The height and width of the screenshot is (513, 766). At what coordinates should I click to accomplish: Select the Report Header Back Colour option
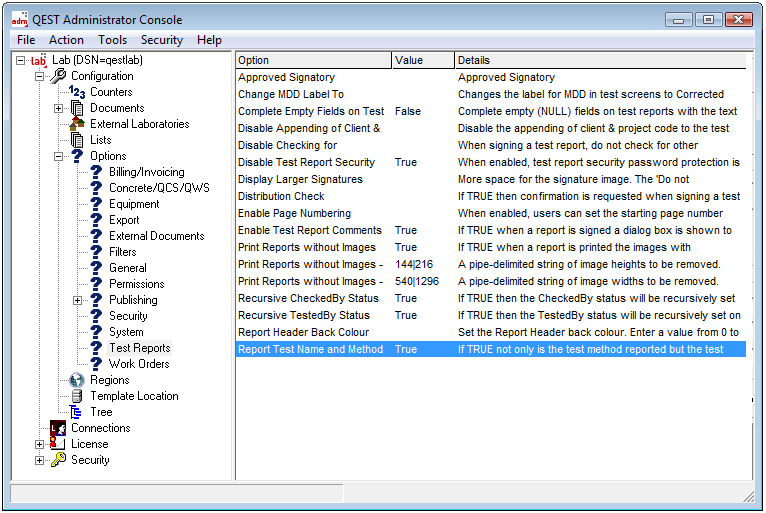303,332
